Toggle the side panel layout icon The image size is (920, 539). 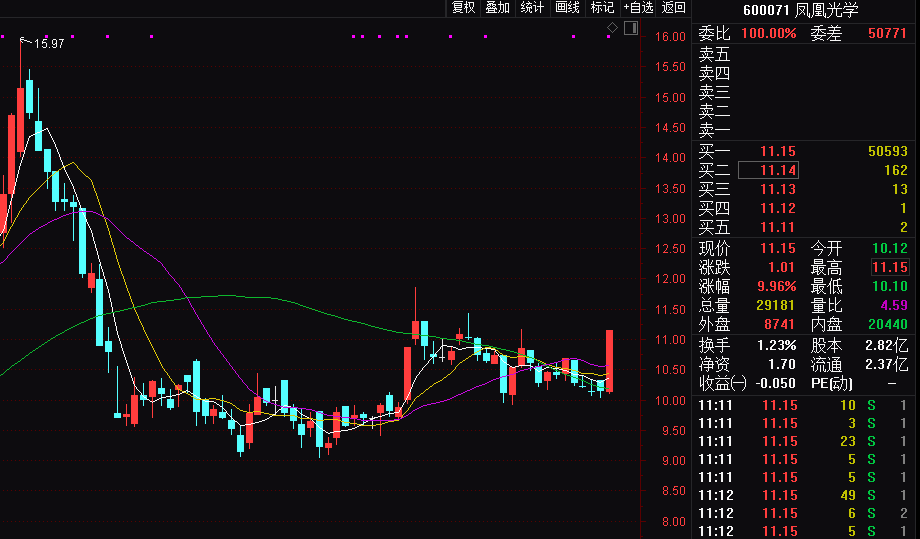pos(631,28)
